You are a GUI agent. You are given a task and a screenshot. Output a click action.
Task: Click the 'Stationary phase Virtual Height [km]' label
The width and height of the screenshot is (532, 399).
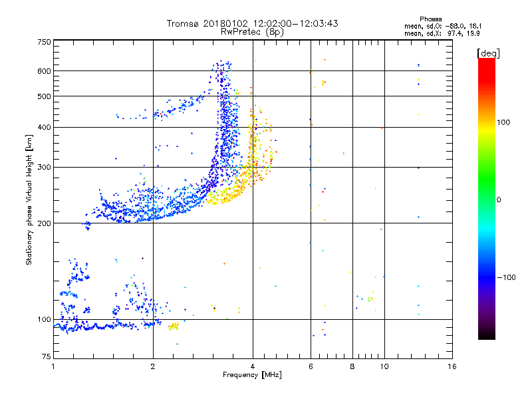tap(29, 200)
